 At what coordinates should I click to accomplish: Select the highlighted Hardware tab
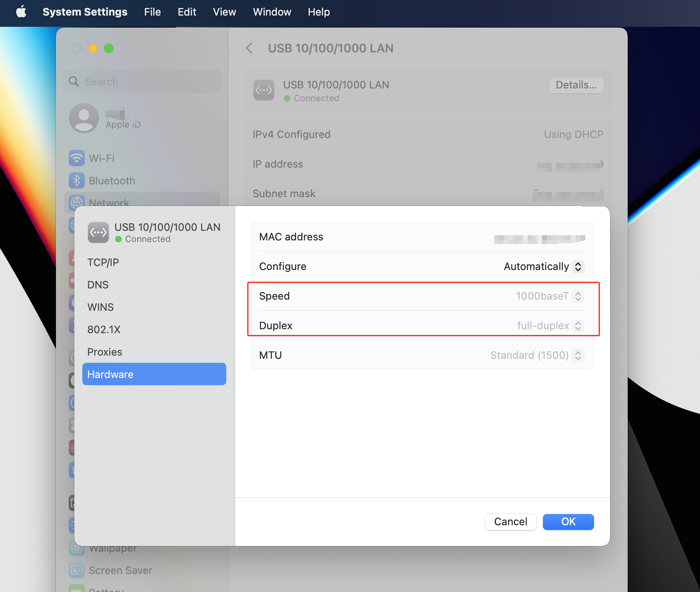(154, 374)
